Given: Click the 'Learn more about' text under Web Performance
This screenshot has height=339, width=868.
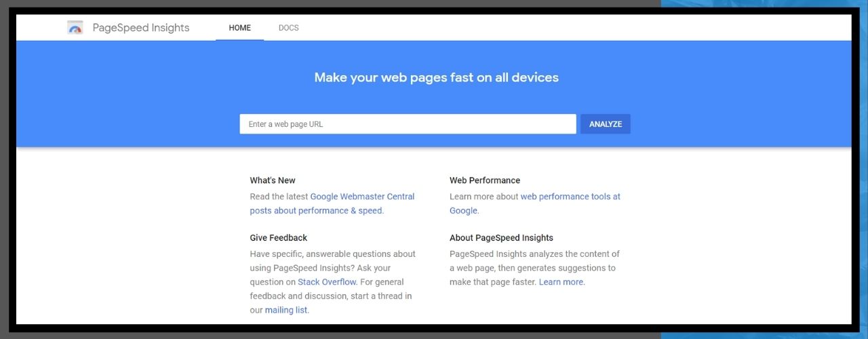Looking at the screenshot, I should 484,197.
